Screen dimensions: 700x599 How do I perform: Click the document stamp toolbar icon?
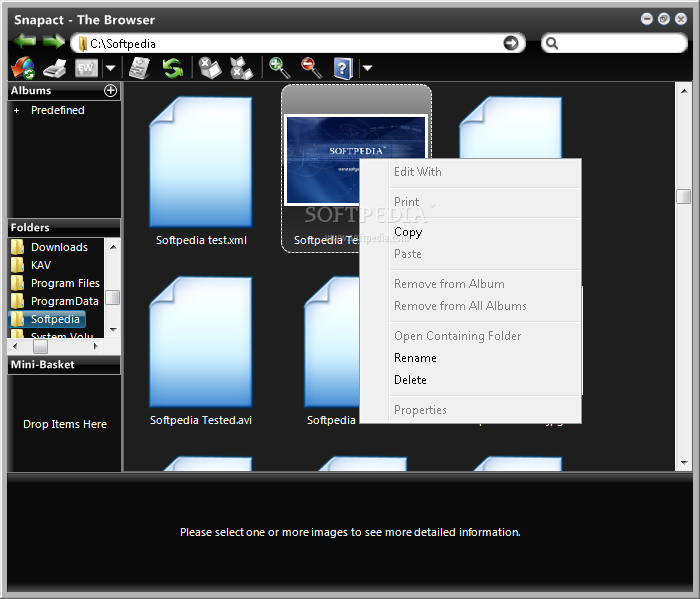[139, 68]
